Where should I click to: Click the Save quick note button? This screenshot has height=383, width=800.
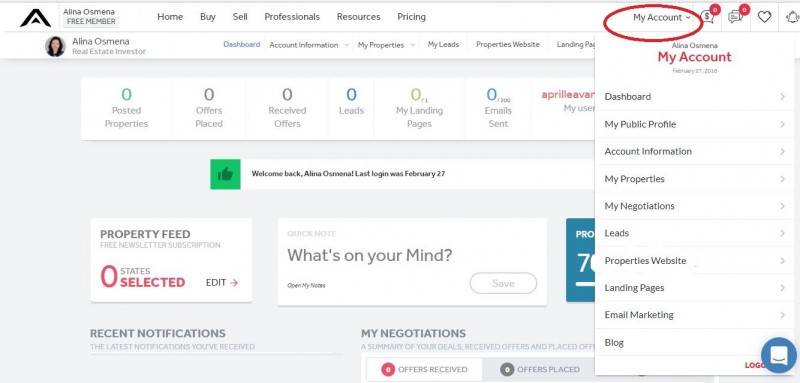[503, 284]
